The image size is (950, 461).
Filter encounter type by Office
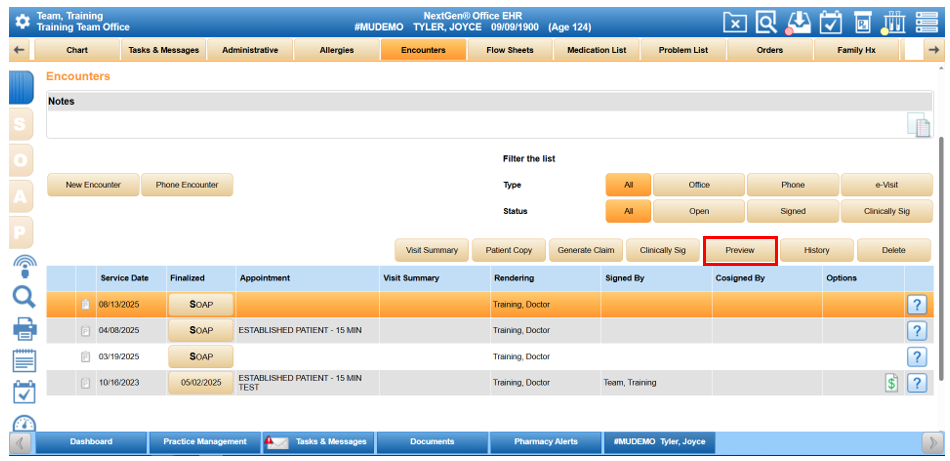(x=699, y=185)
